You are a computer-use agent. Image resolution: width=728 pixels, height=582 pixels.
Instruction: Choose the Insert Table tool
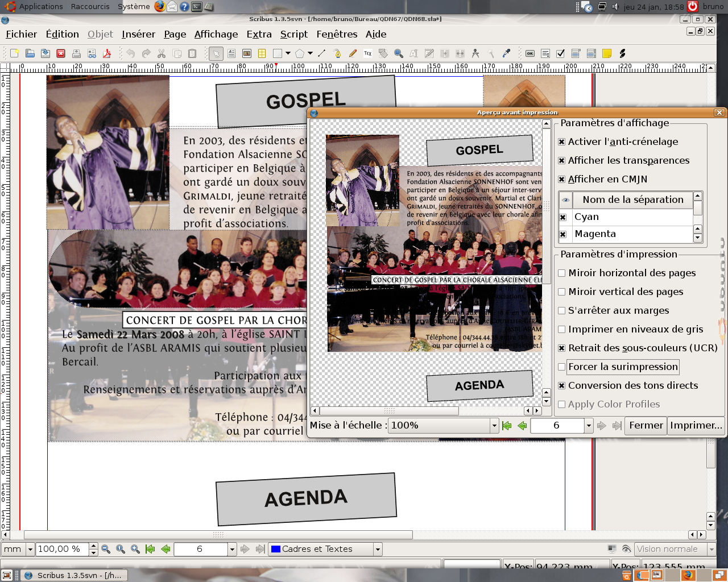pyautogui.click(x=262, y=53)
